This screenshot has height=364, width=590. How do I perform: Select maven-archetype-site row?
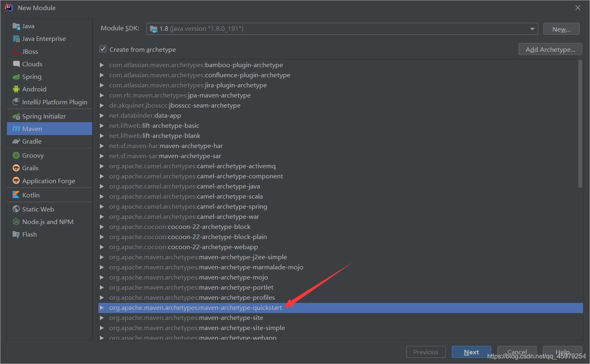(x=340, y=318)
